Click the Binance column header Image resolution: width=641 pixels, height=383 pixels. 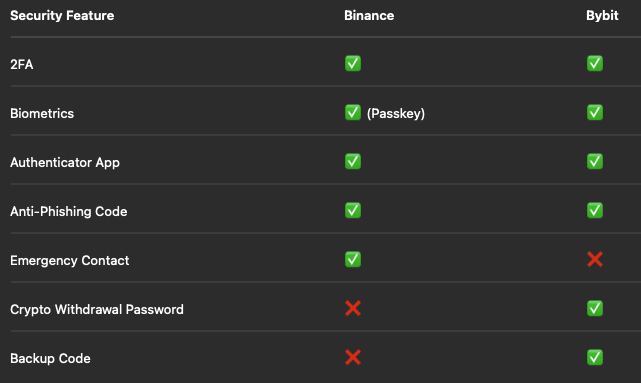click(x=369, y=16)
